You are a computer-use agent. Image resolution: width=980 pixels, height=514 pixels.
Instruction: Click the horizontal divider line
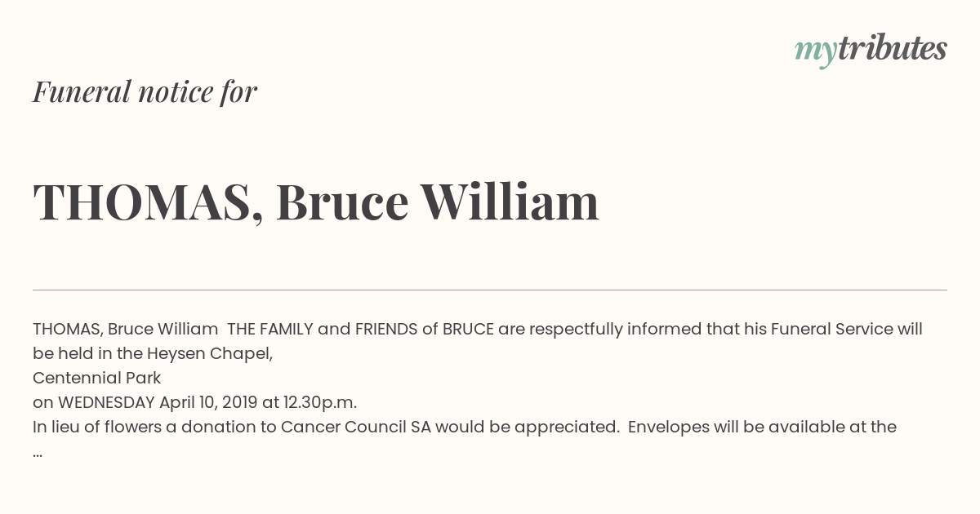490,290
